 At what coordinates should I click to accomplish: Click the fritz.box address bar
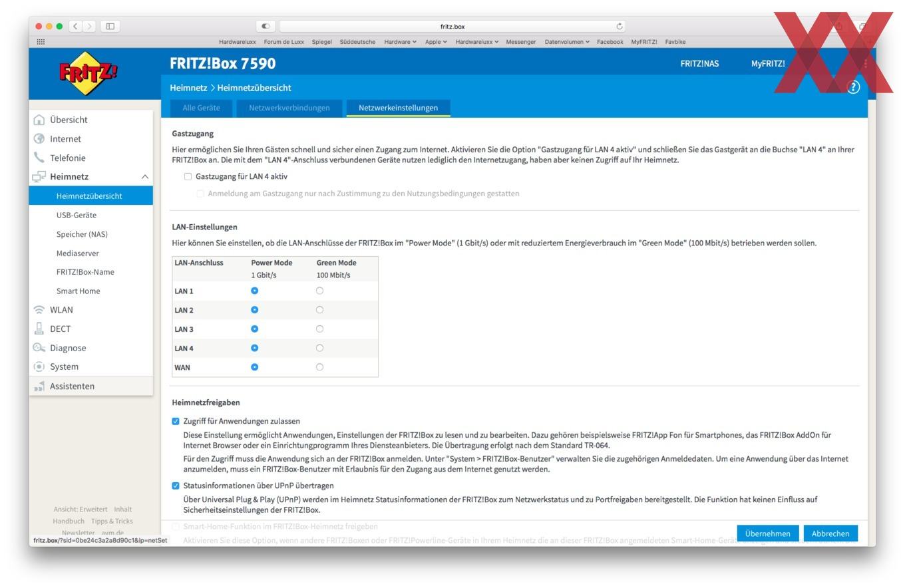point(452,27)
